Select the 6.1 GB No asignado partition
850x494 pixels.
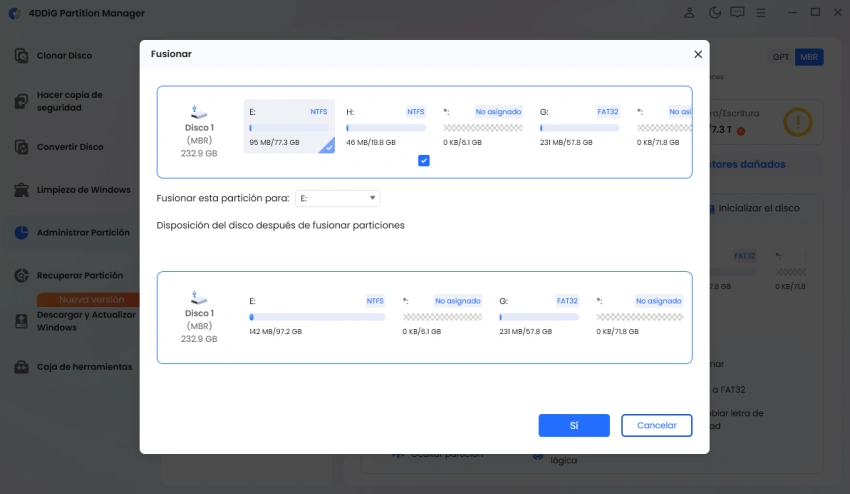tap(482, 126)
